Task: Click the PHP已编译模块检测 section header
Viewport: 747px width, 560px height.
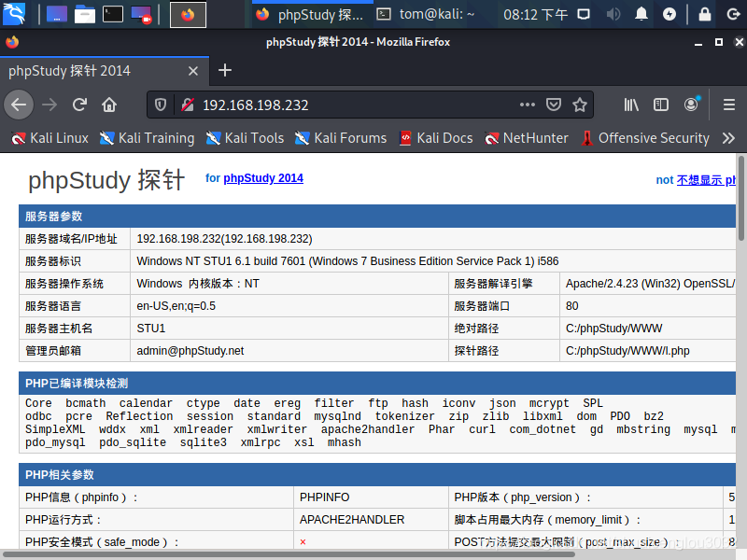Action: point(377,384)
